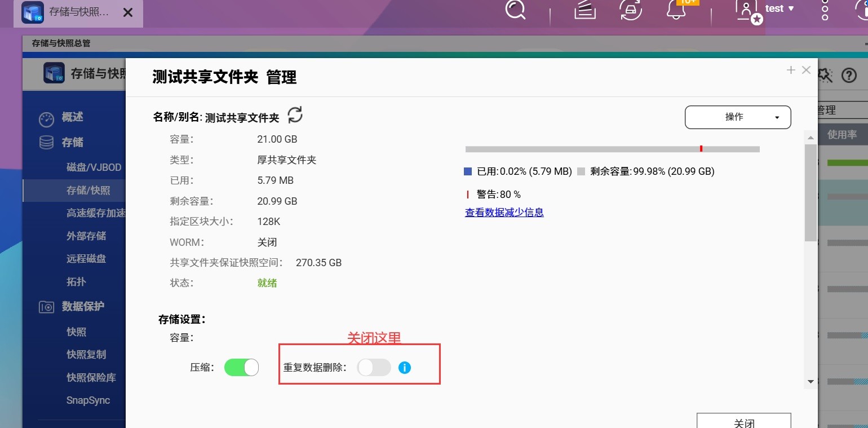Open external devices refresh icon in top bar
This screenshot has height=428, width=868.
[630, 10]
